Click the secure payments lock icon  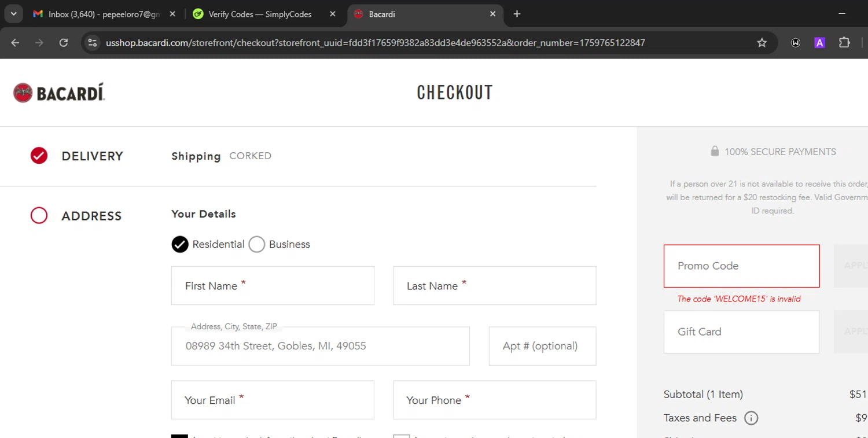[715, 151]
